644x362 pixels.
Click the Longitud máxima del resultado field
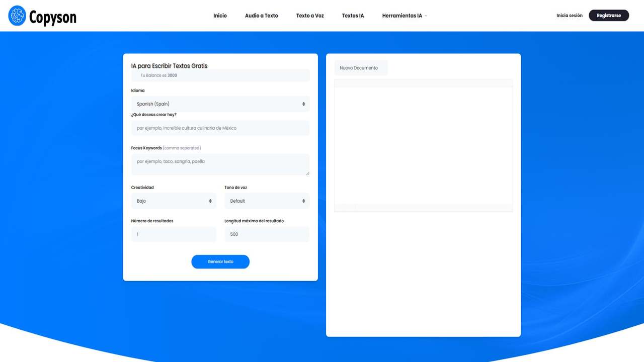[267, 234]
